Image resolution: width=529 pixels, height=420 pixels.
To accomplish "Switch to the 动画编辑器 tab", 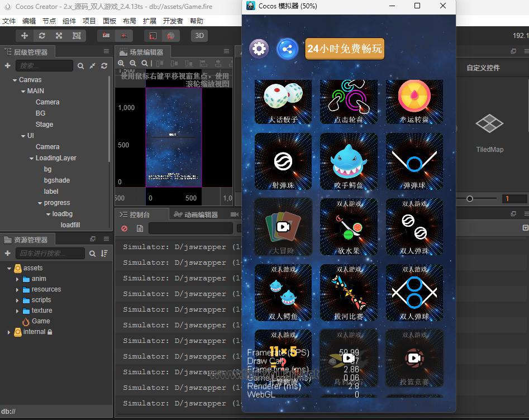I will (196, 214).
